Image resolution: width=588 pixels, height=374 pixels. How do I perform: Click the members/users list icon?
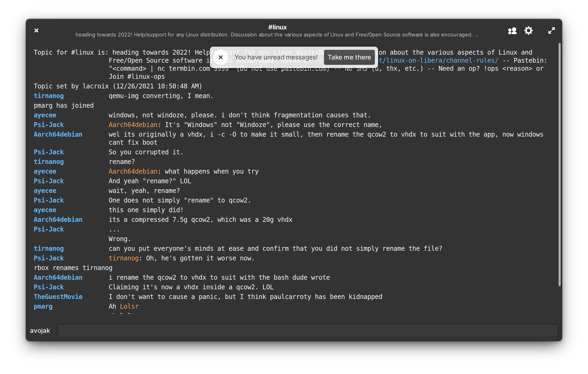pyautogui.click(x=512, y=31)
